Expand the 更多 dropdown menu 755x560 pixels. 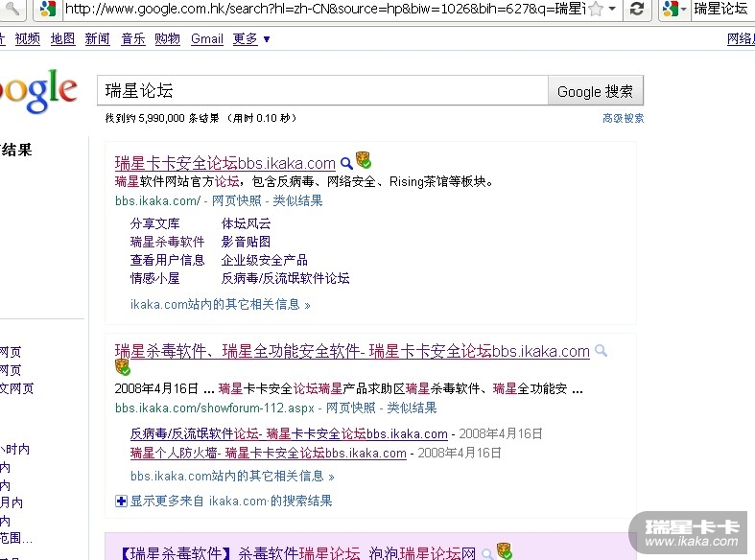(250, 38)
